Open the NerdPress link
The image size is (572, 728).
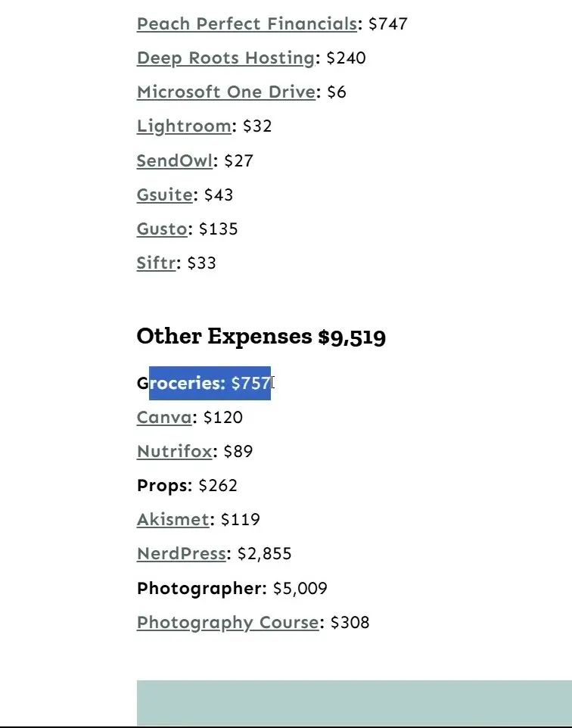tap(181, 553)
